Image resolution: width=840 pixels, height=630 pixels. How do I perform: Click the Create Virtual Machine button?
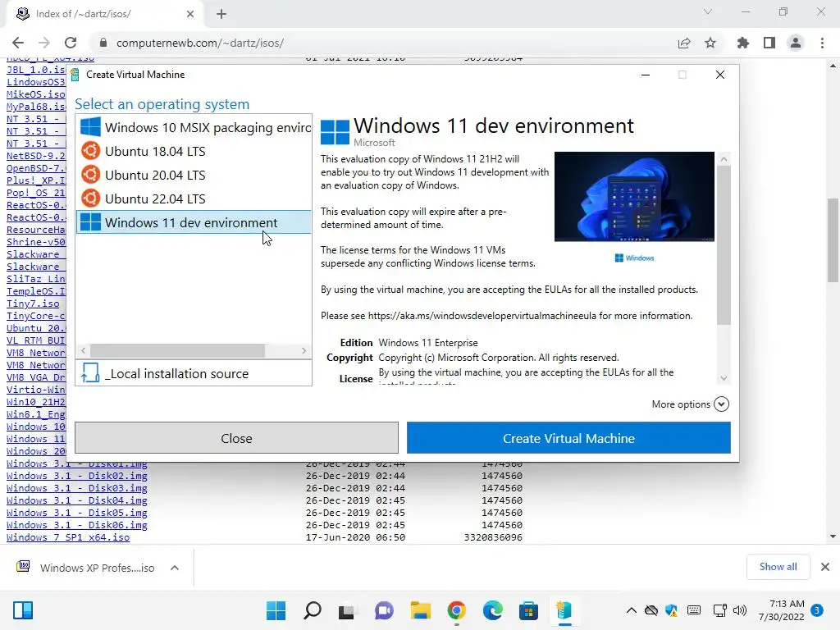pyautogui.click(x=568, y=438)
